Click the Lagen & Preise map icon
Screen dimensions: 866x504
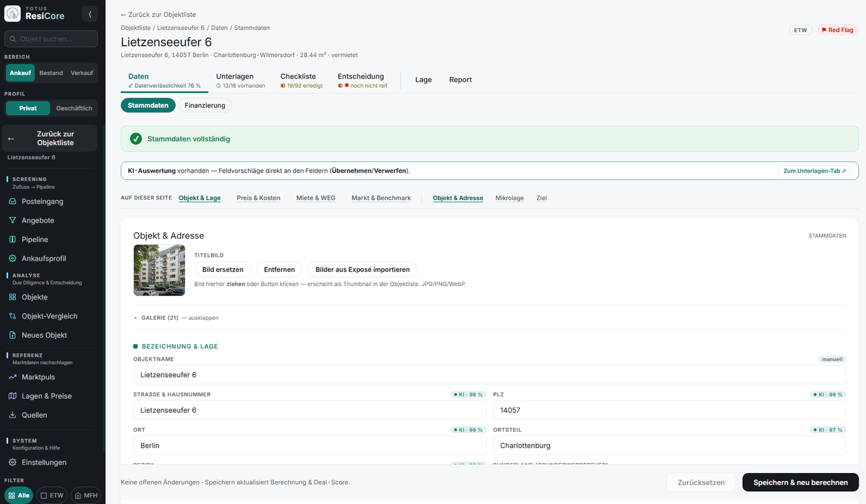[x=12, y=396]
